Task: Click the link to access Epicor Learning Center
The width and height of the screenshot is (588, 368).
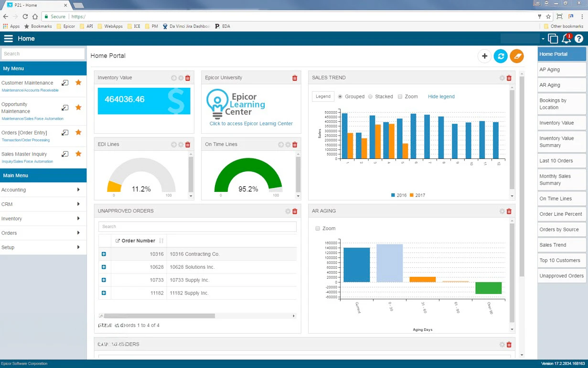Action: click(x=251, y=124)
